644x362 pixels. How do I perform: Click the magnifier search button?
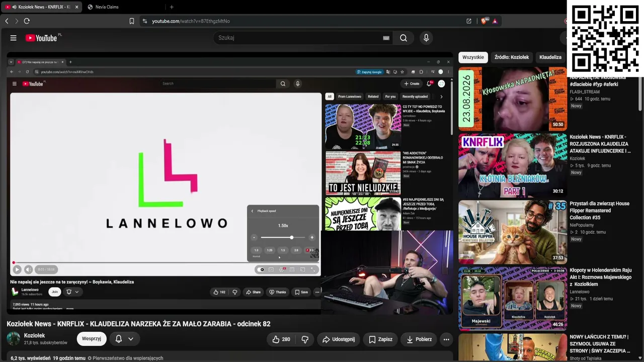404,38
